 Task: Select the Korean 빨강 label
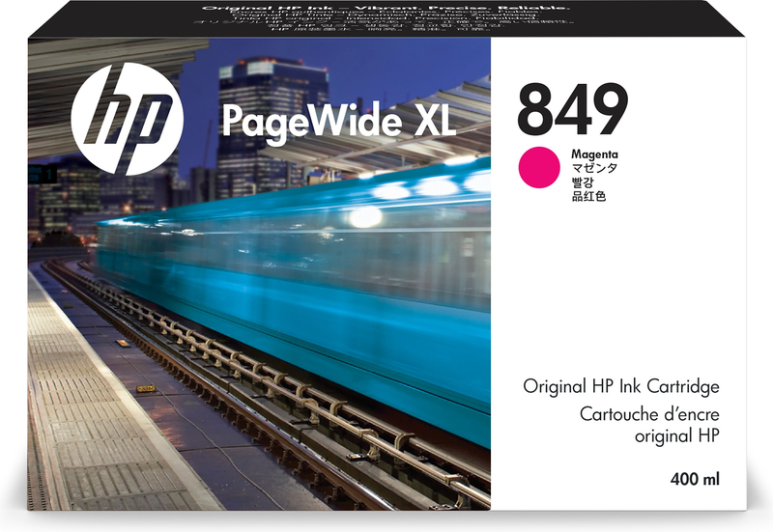tap(582, 182)
